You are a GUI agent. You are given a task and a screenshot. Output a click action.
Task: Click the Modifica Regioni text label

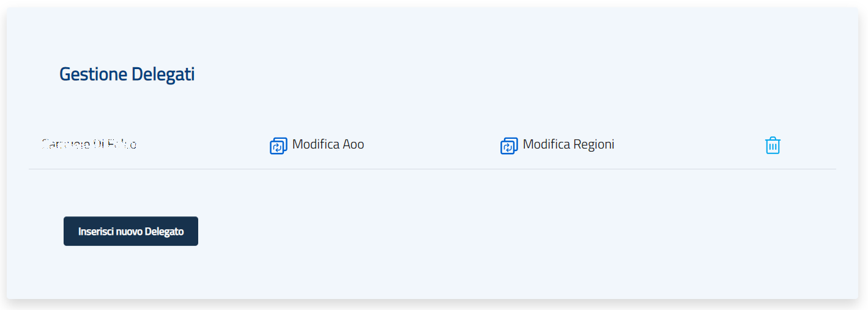click(568, 144)
